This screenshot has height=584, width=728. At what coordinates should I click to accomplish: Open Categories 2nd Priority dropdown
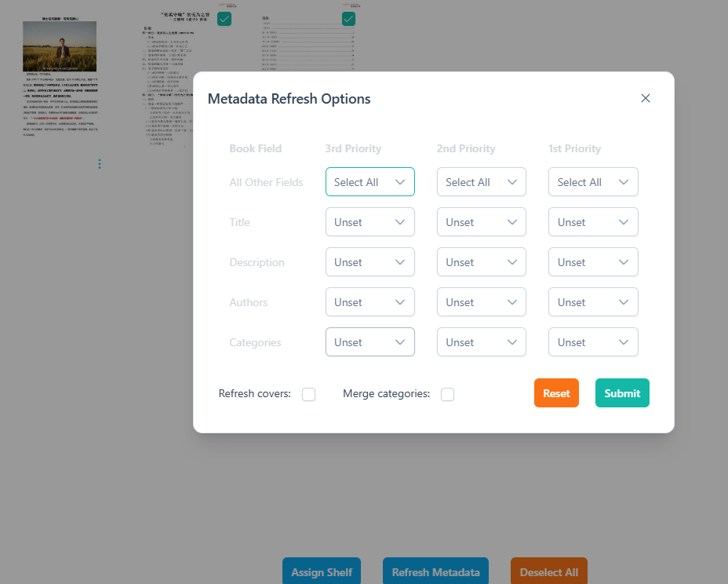click(x=482, y=342)
